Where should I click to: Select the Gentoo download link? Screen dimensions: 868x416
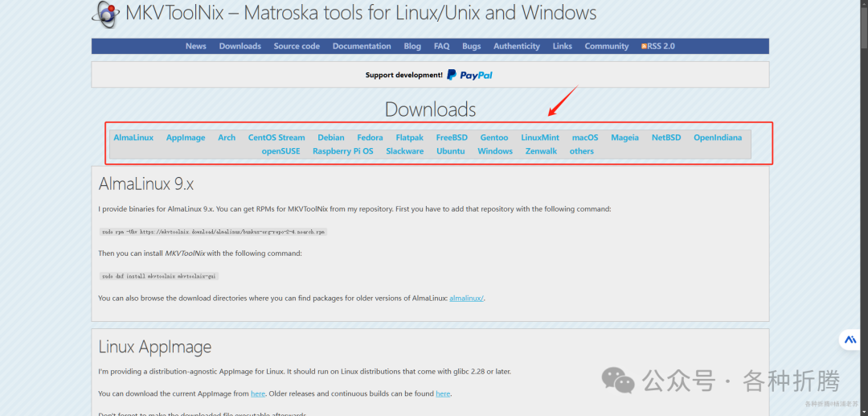click(x=494, y=138)
